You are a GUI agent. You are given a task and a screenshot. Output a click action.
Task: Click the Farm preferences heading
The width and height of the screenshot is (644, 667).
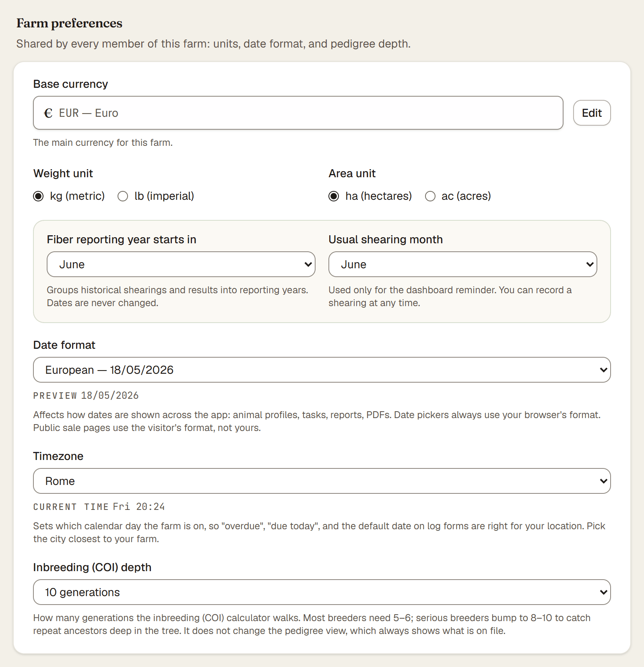pos(69,23)
